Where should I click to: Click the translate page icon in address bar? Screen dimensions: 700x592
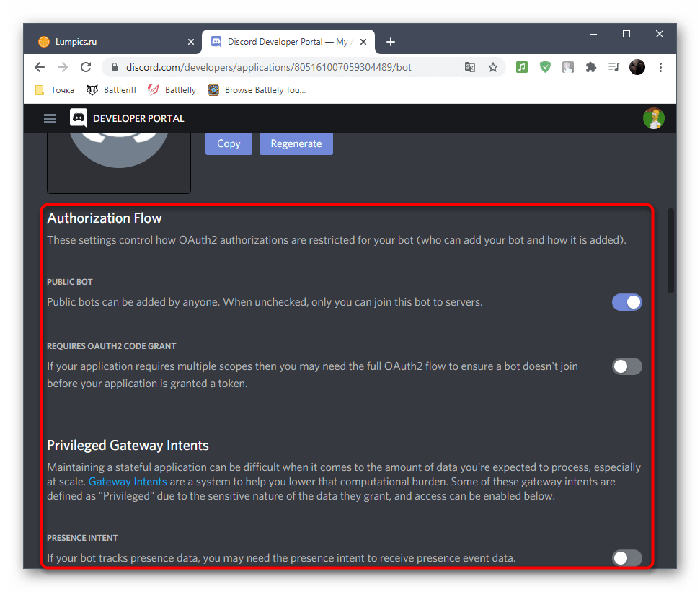click(470, 67)
